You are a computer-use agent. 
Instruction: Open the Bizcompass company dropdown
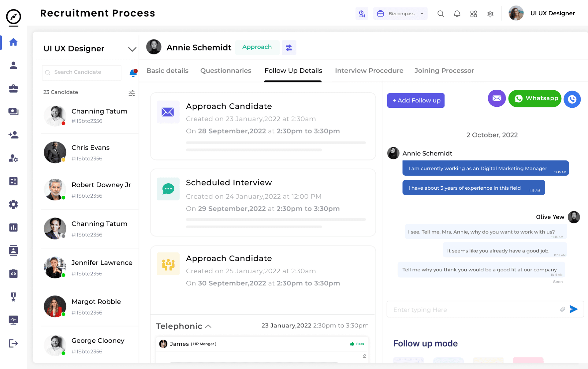pos(400,14)
